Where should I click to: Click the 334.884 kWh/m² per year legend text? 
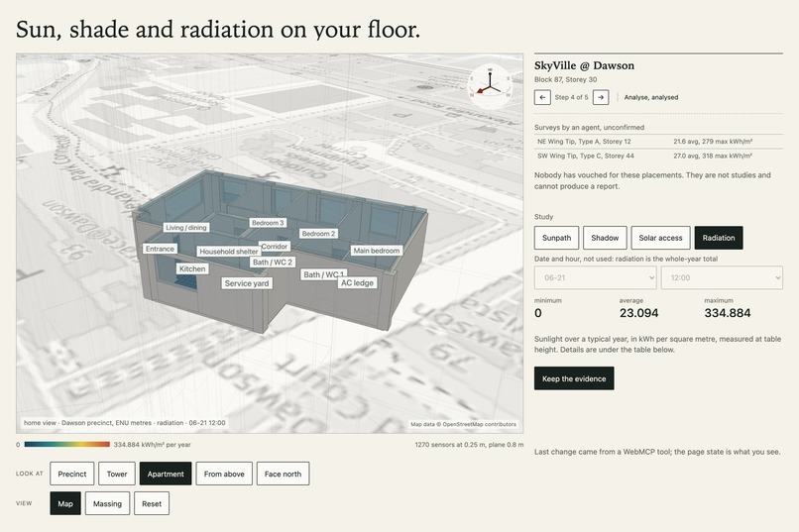152,445
